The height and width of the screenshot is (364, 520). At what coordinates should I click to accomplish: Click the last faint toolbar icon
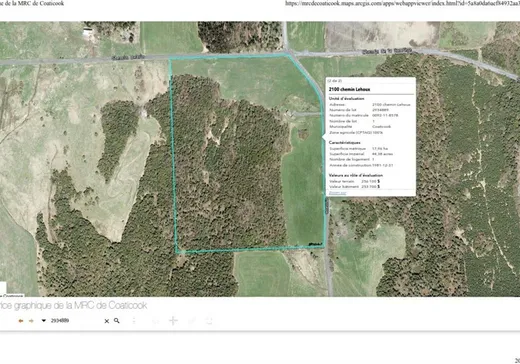209,321
